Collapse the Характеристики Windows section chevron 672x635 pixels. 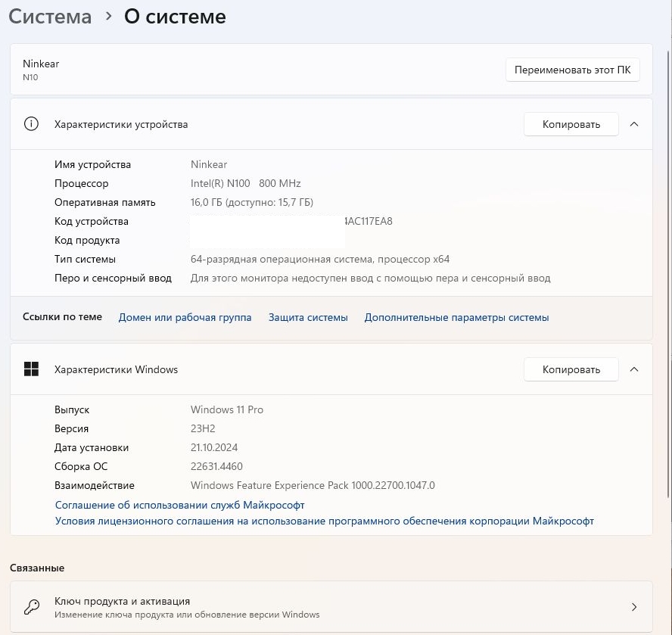point(634,369)
